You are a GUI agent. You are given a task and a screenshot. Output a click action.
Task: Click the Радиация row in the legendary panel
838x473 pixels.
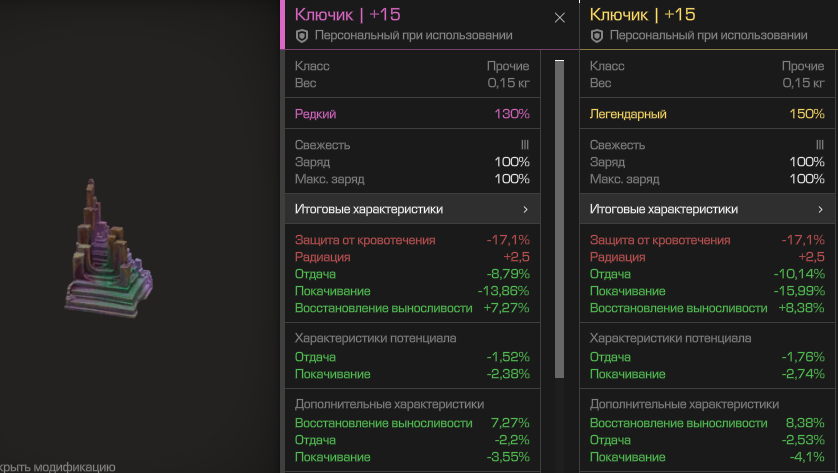click(x=708, y=257)
